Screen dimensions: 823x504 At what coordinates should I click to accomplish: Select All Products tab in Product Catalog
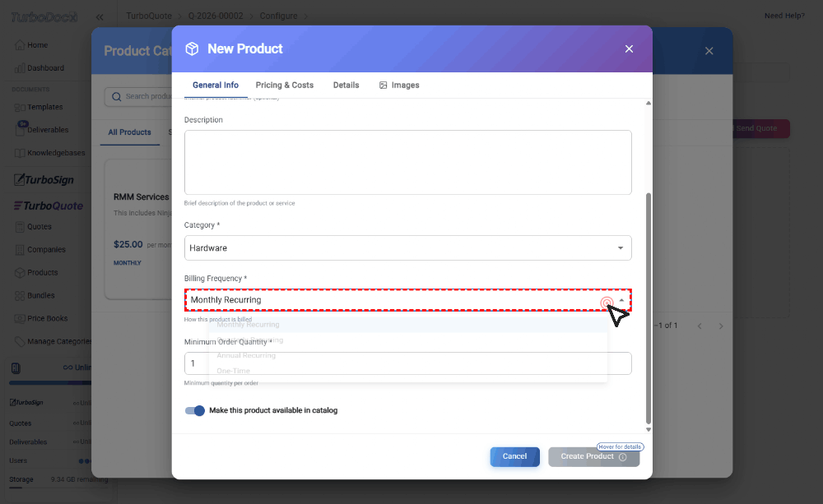(x=130, y=132)
